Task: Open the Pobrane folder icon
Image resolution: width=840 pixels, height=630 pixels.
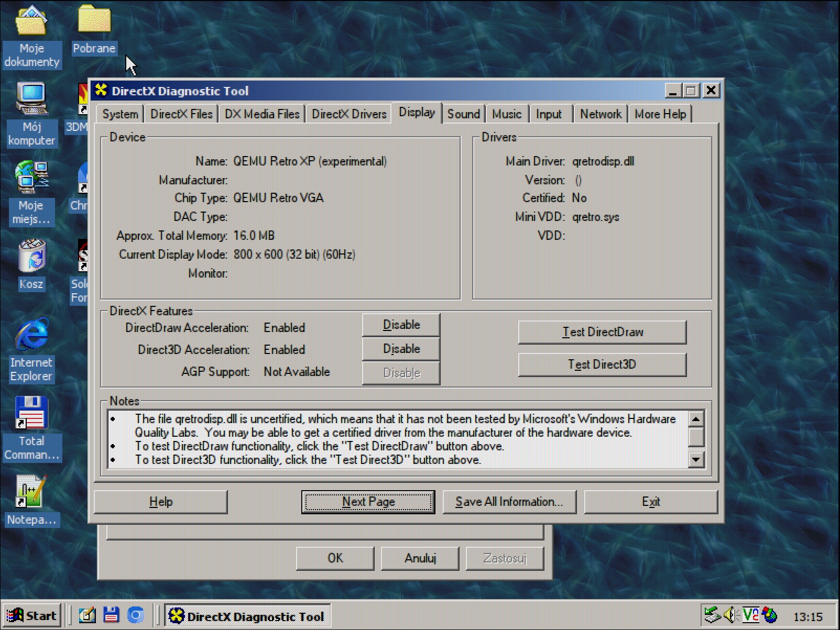Action: pyautogui.click(x=94, y=29)
